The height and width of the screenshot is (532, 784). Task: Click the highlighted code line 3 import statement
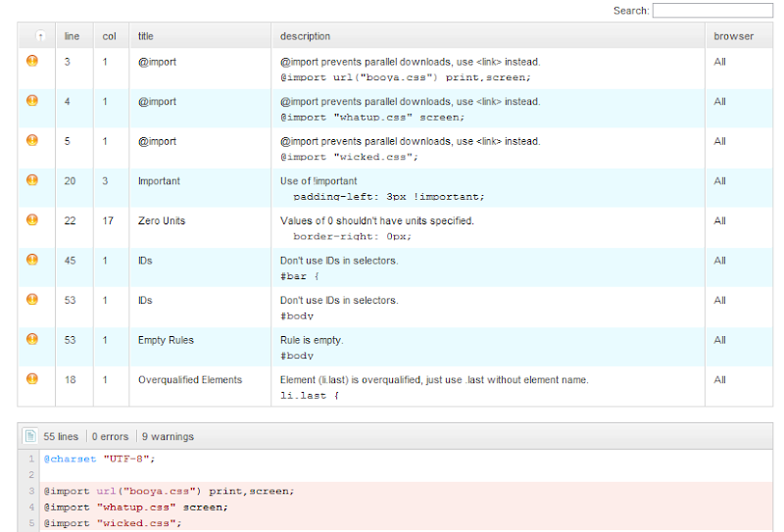click(169, 491)
